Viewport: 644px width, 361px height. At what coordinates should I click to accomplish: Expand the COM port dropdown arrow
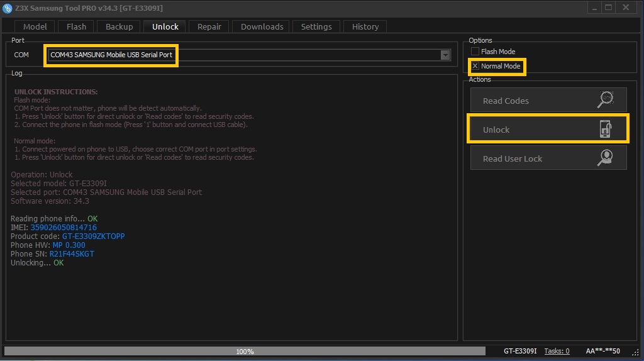445,55
